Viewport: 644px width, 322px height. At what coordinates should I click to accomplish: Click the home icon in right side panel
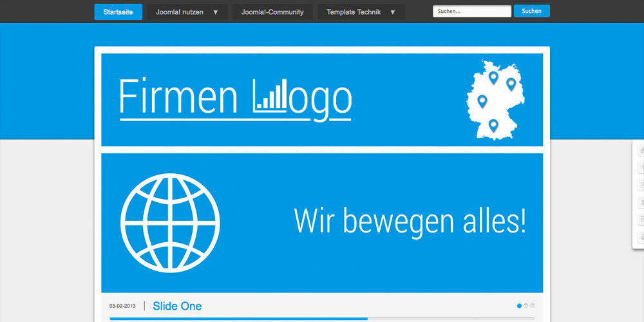[x=641, y=151]
